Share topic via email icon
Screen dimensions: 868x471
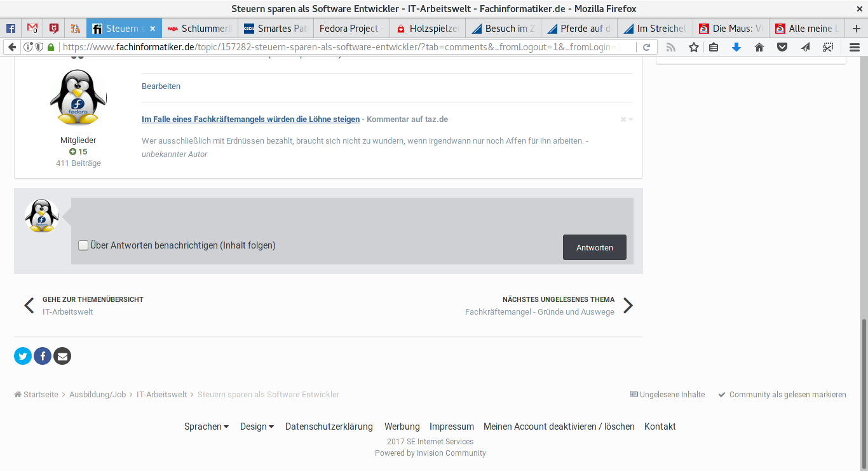click(62, 356)
